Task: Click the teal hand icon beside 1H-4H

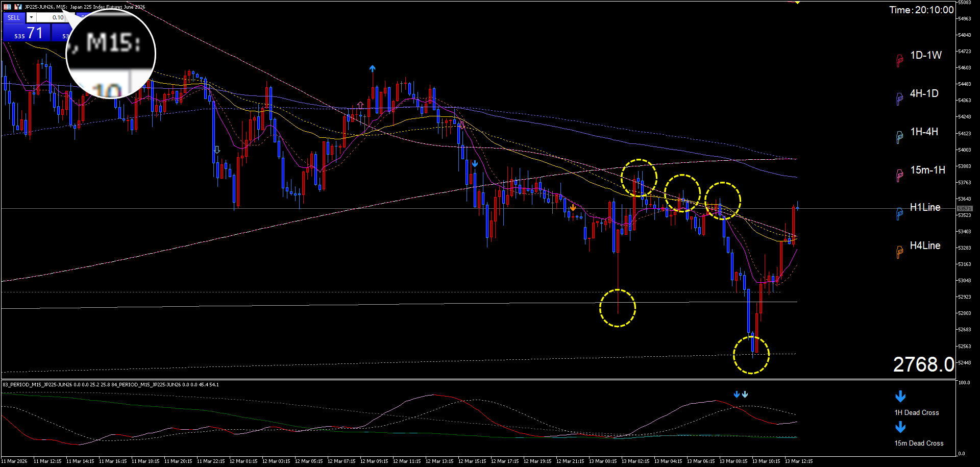Action: (x=899, y=137)
